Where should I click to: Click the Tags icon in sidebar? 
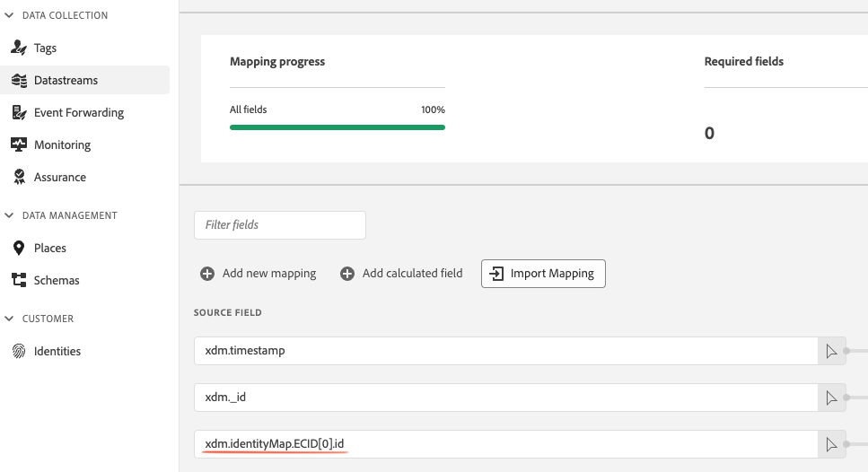[x=19, y=48]
